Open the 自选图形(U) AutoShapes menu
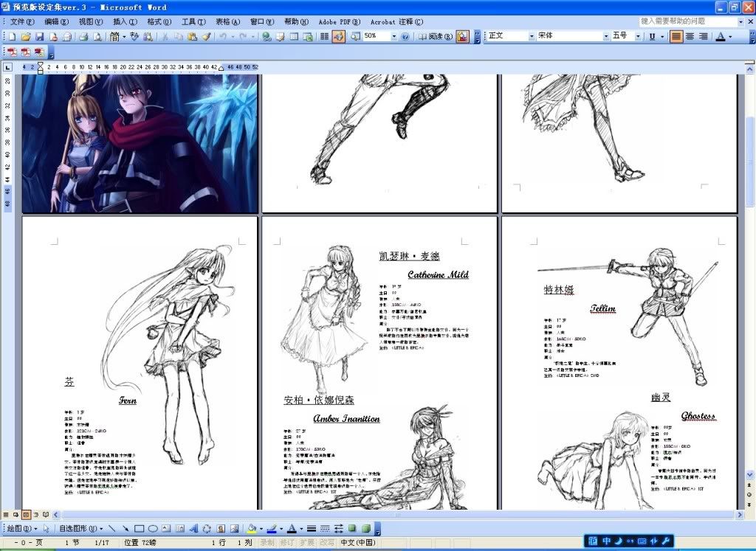 coord(81,528)
